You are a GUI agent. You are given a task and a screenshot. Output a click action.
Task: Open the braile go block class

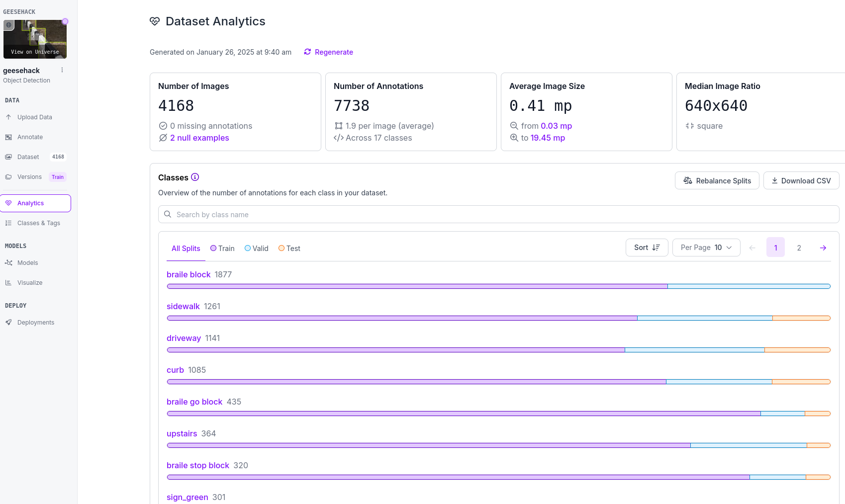click(194, 402)
